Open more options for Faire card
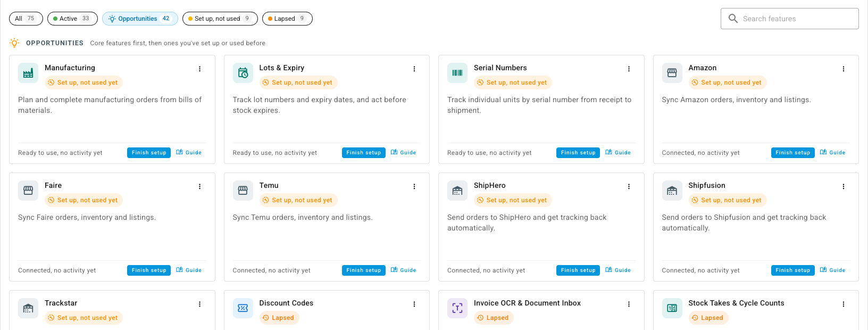This screenshot has height=330, width=868. pyautogui.click(x=200, y=186)
